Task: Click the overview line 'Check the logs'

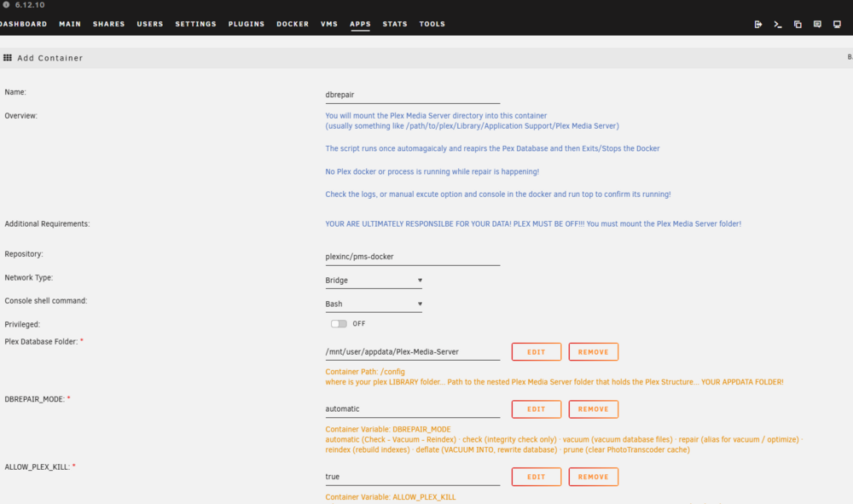Action: pyautogui.click(x=498, y=194)
